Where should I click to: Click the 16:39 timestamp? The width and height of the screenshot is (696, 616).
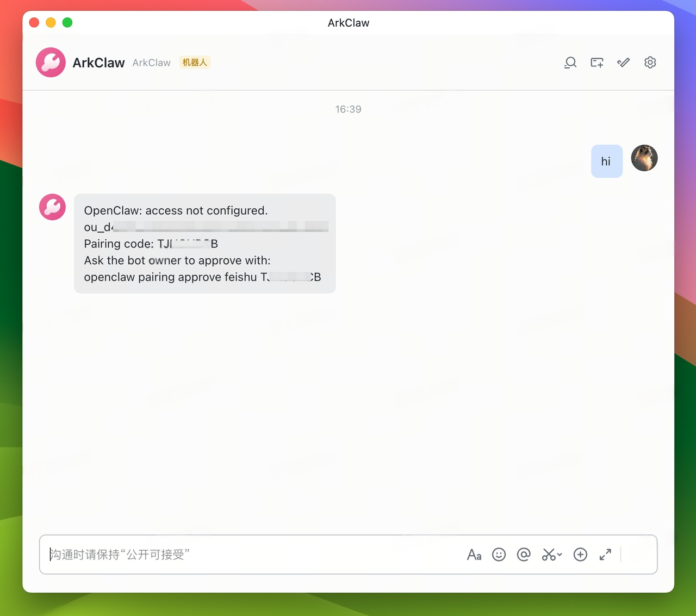coord(348,109)
